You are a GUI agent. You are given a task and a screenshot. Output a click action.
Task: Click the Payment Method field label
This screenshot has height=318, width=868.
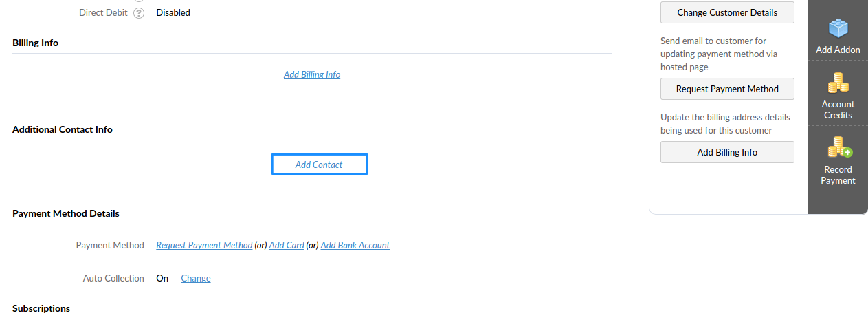[x=110, y=245]
